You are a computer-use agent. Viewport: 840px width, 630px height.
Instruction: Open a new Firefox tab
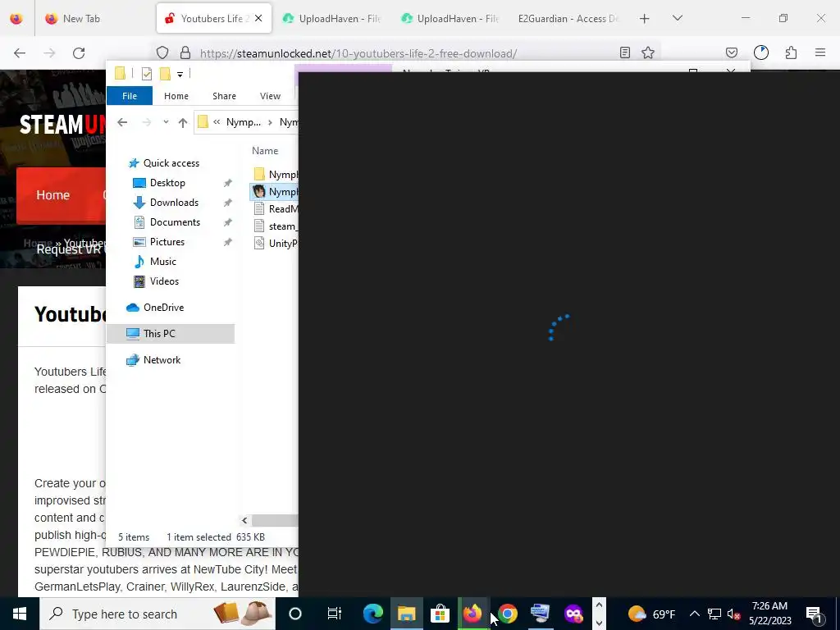click(645, 19)
